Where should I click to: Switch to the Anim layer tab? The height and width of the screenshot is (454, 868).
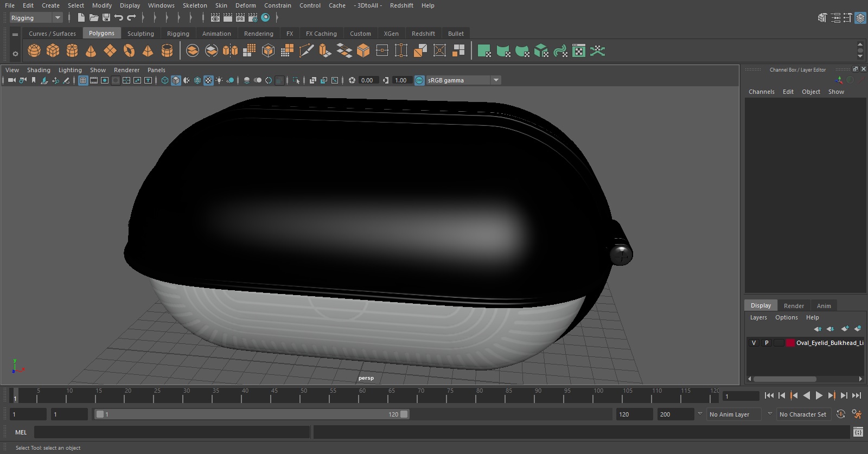click(824, 306)
